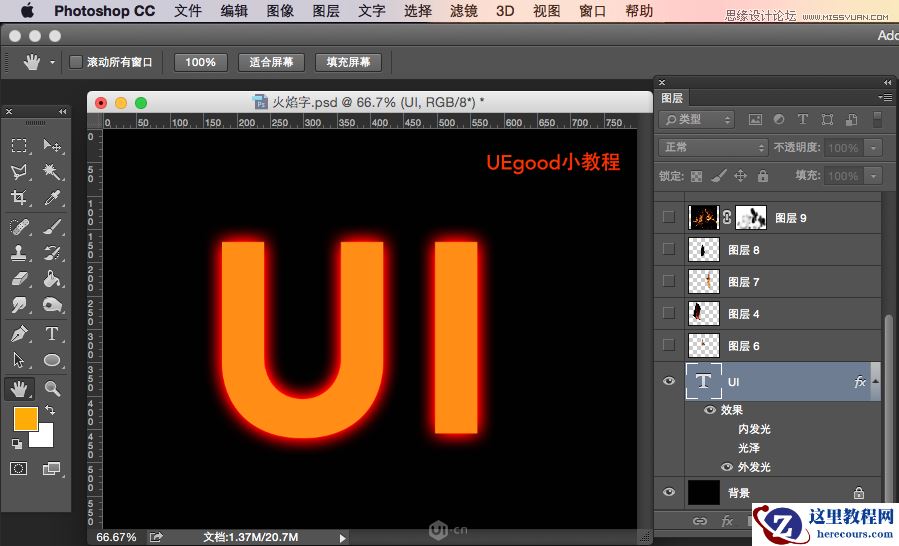Image resolution: width=899 pixels, height=546 pixels.
Task: Open the opacity percentage dropdown arrow
Action: point(873,147)
